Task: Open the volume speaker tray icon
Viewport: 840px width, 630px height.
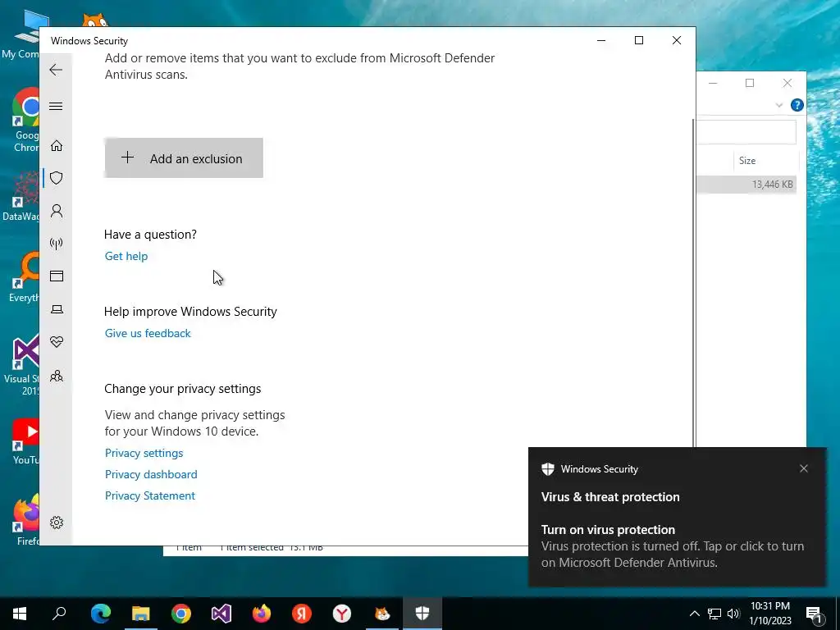Action: 733,614
